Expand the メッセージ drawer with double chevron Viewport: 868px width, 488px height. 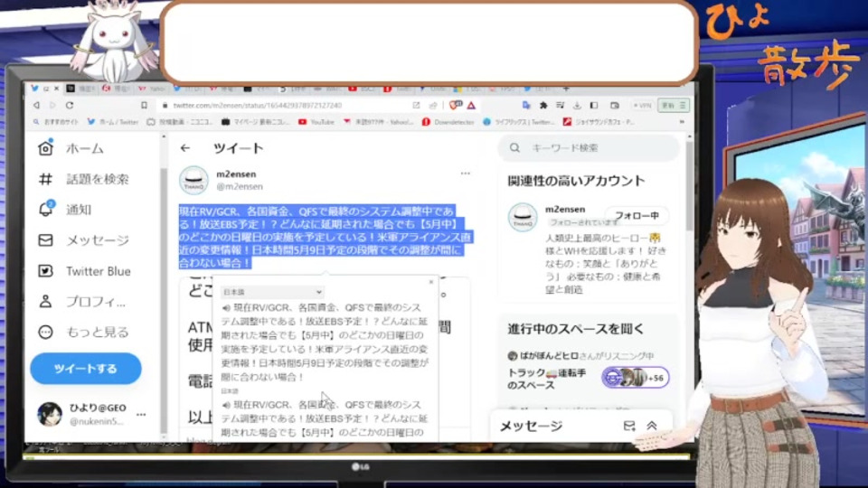click(x=652, y=426)
